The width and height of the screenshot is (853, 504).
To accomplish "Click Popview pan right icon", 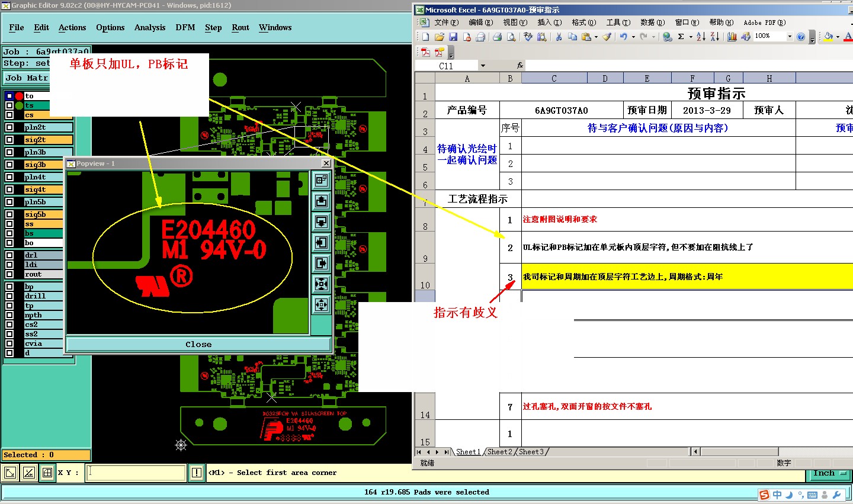I will 321,263.
